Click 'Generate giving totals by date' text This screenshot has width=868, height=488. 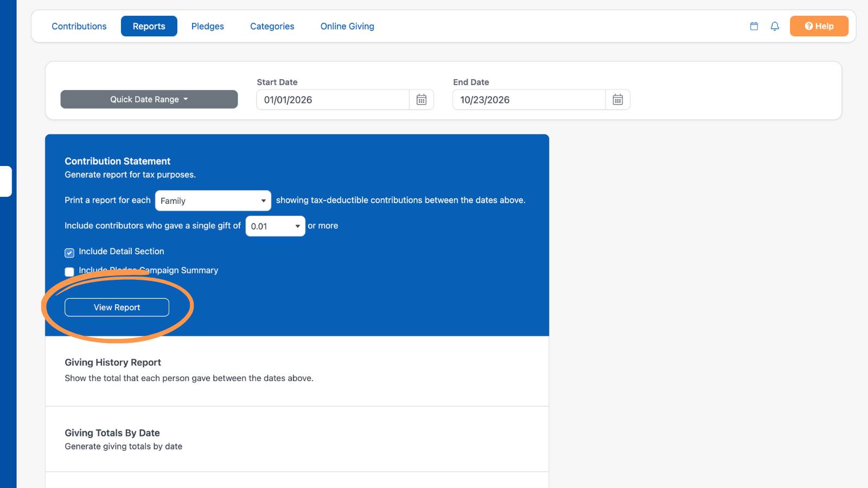124,446
